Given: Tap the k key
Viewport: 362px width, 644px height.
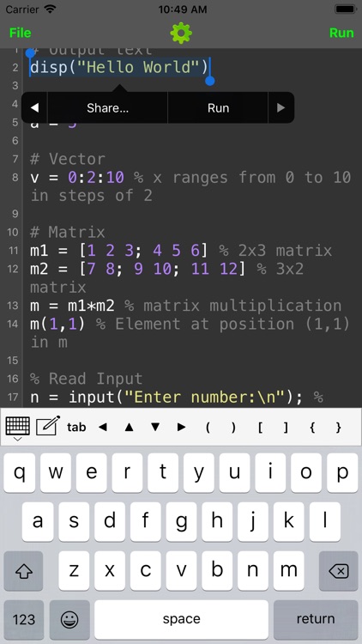Looking at the screenshot, I should click(x=288, y=521).
